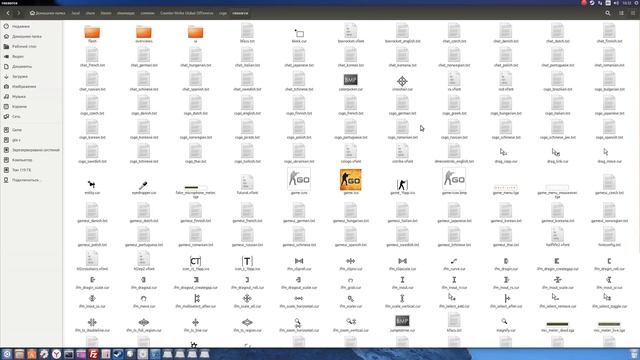
Task: Jump to Counter-Strike Global Offensive in the path bar
Action: click(187, 13)
